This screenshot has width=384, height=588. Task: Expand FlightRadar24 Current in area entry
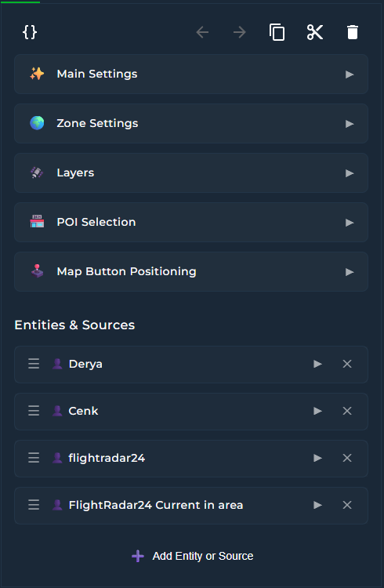317,505
